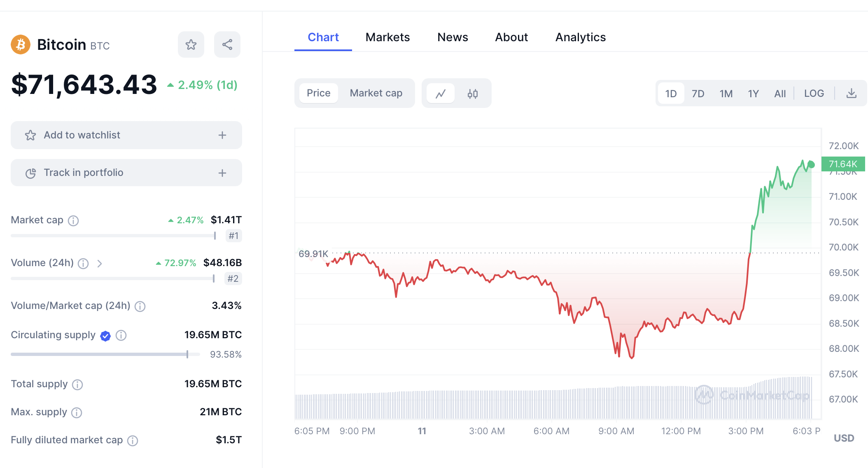Click the share icon next to Bitcoin

click(x=227, y=44)
